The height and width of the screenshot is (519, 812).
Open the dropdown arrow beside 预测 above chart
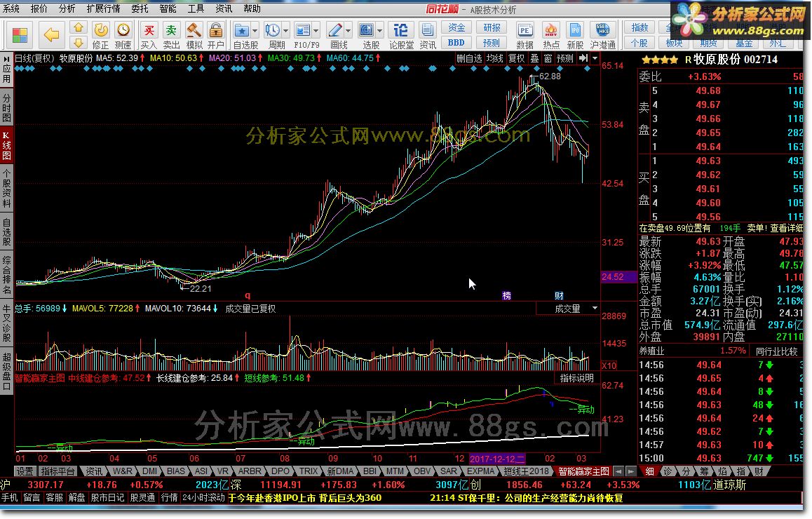(595, 58)
